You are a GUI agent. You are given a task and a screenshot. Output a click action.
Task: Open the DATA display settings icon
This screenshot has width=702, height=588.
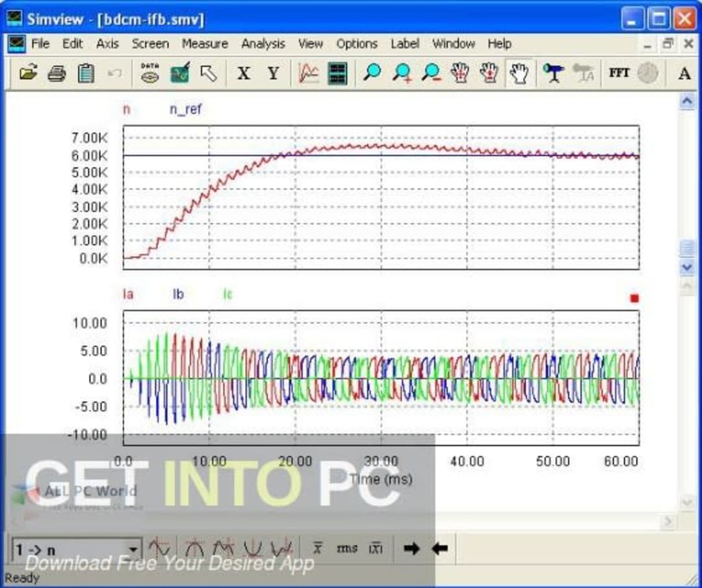[x=150, y=73]
